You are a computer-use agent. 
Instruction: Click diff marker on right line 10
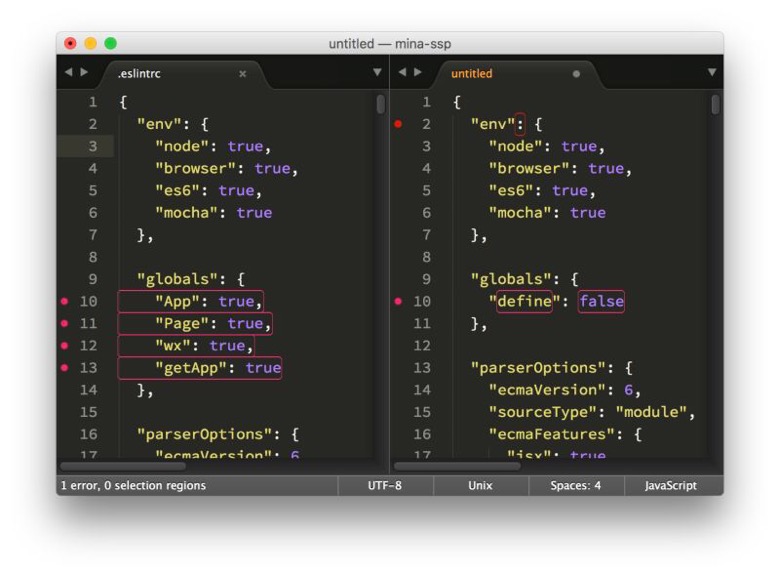point(398,301)
